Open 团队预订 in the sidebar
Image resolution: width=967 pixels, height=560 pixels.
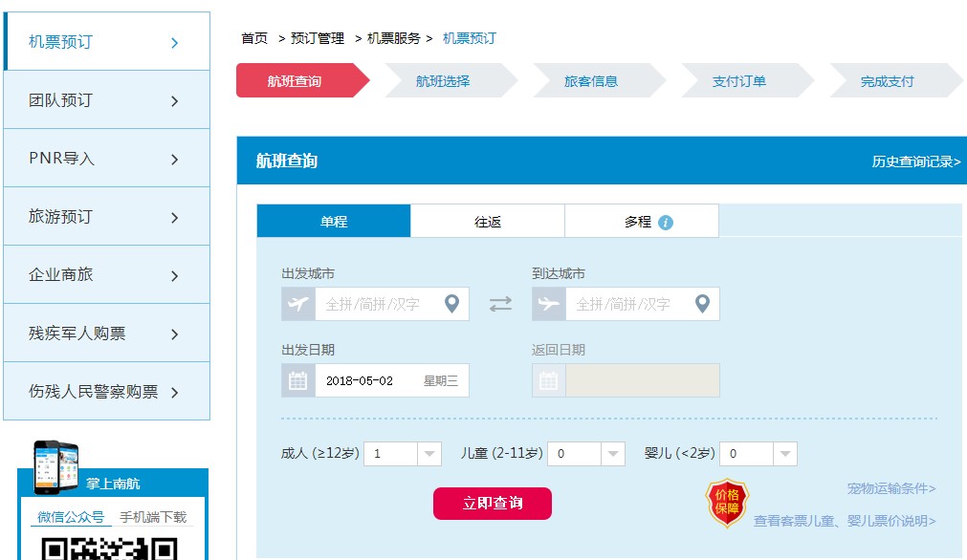tap(106, 100)
